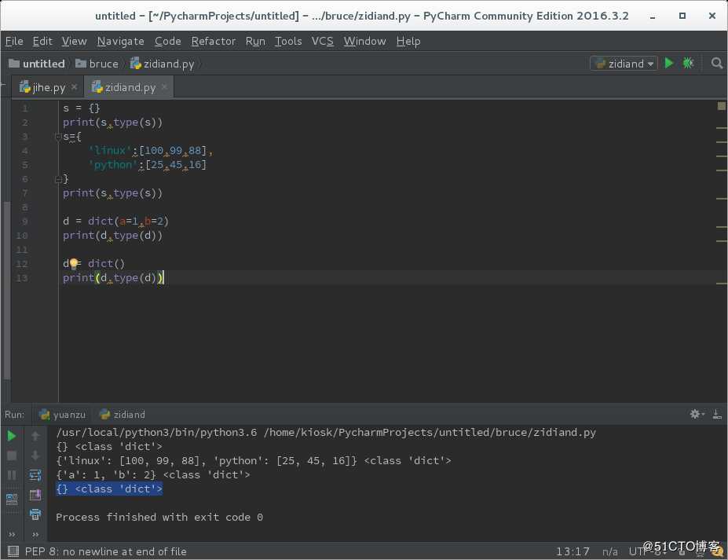
Task: Open the Window menu
Action: [364, 42]
